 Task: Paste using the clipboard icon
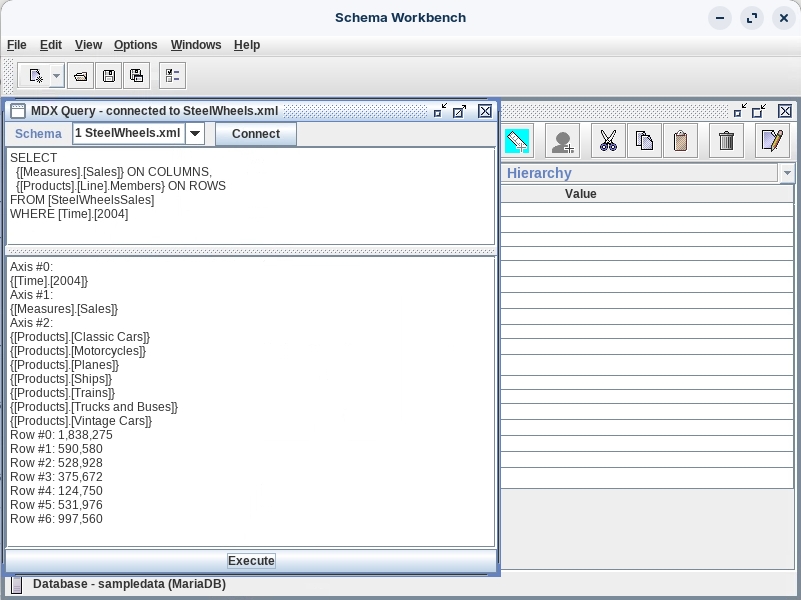681,141
